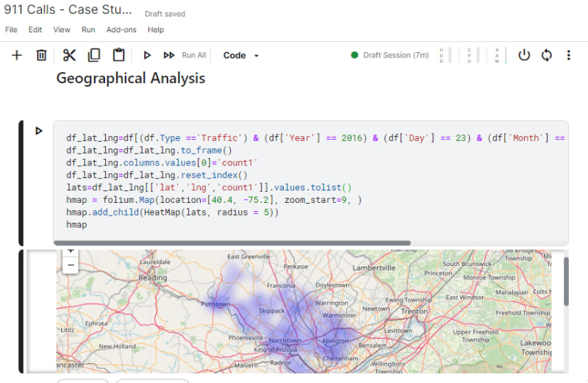Click Doylestown on the map
Viewport: 588px width, 383px height.
(x=332, y=285)
